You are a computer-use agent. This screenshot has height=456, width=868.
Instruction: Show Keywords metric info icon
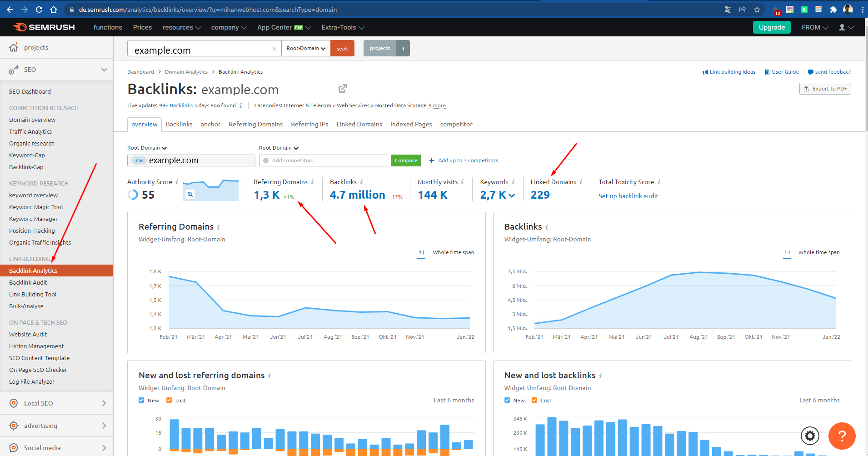513,182
